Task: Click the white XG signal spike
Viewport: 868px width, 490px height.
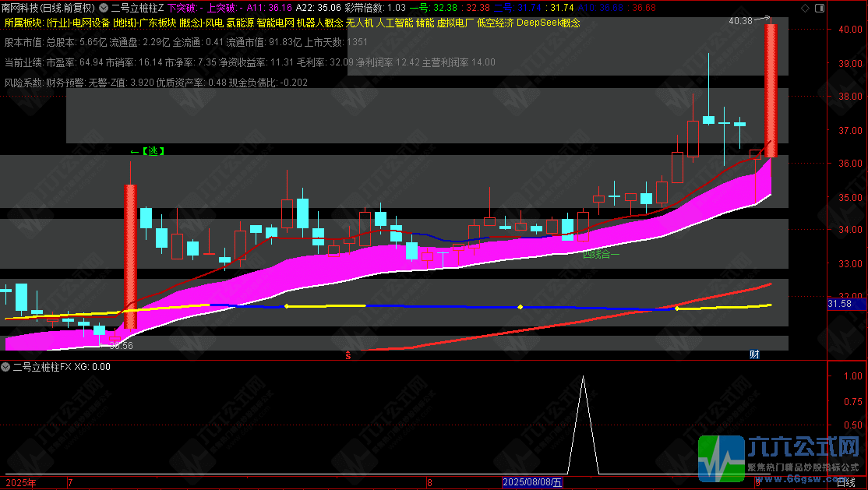Action: tap(583, 425)
